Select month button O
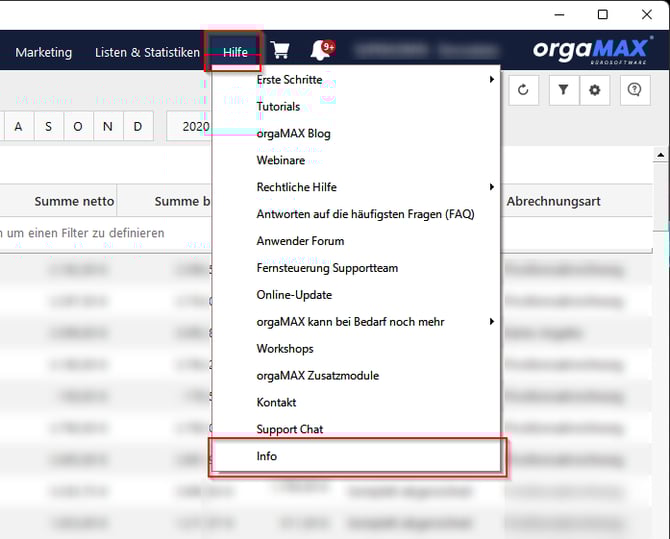Image resolution: width=670 pixels, height=539 pixels. click(78, 127)
